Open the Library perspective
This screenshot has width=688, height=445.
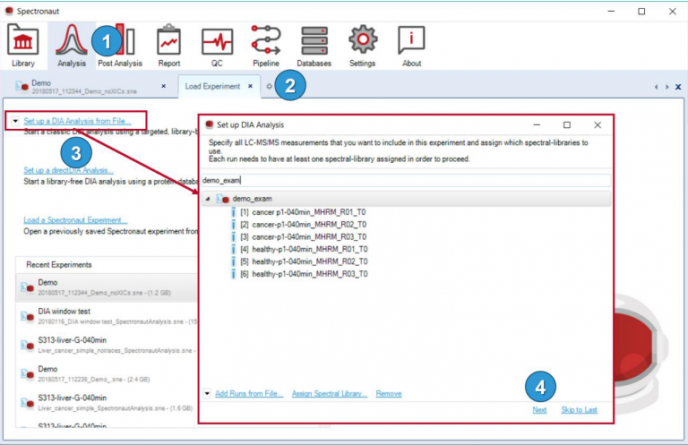pyautogui.click(x=25, y=44)
